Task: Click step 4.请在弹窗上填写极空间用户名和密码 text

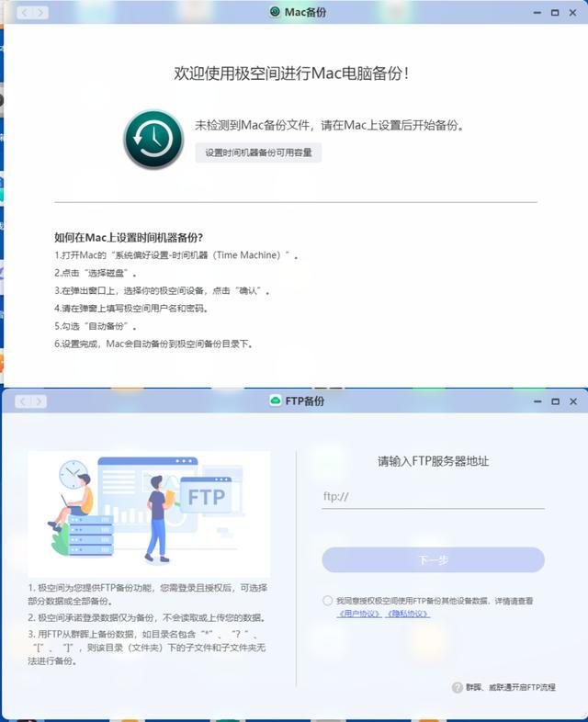Action: (131, 309)
